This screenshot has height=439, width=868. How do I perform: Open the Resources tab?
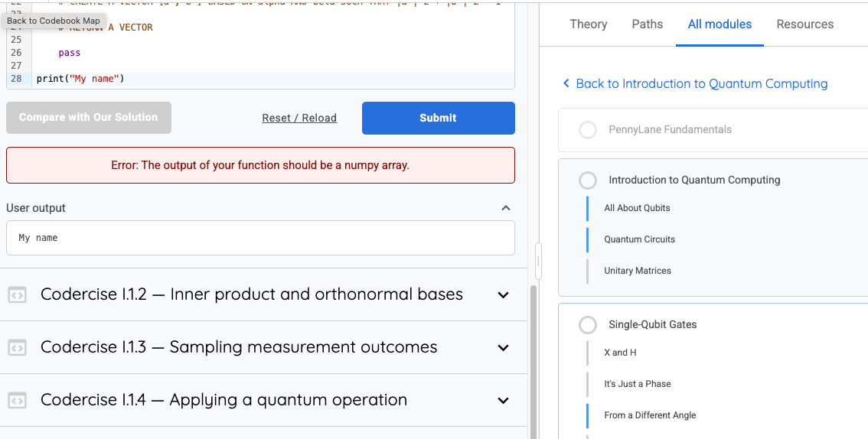point(804,24)
